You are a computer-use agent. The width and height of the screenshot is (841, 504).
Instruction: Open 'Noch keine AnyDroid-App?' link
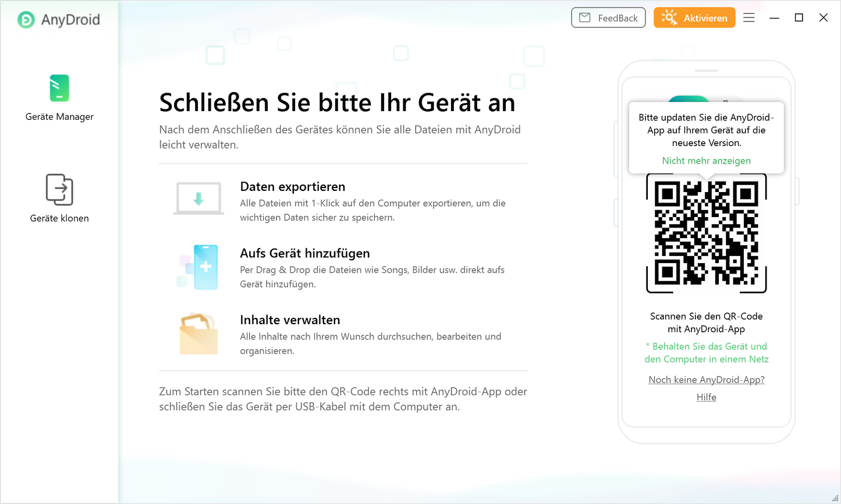pyautogui.click(x=706, y=379)
